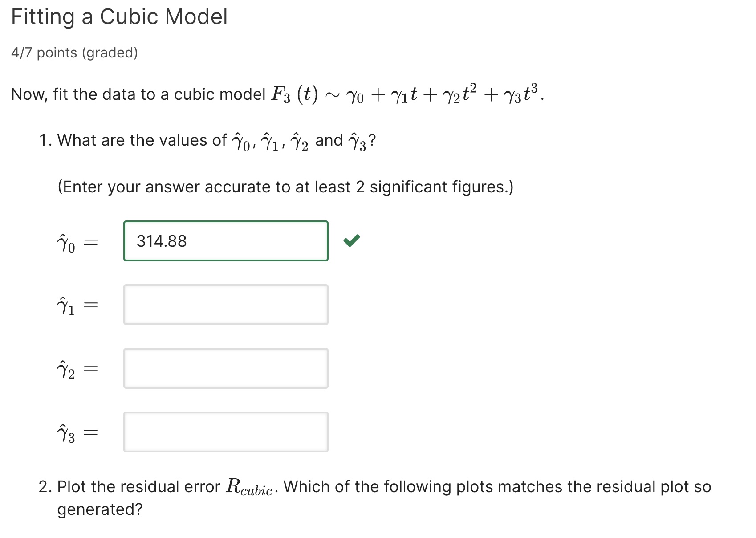Screen dimensions: 756x538
Task: Click question 1 about gamma values
Action: tap(205, 140)
